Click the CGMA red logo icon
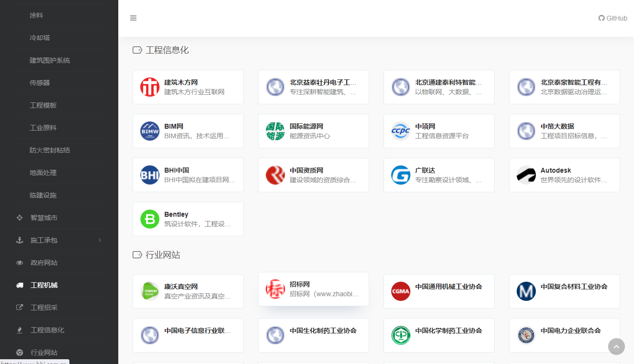 point(401,291)
